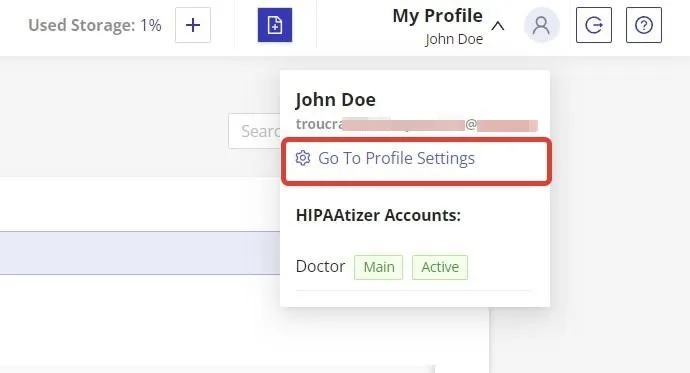The height and width of the screenshot is (373, 690).
Task: Click the blue new document icon
Action: tap(275, 25)
